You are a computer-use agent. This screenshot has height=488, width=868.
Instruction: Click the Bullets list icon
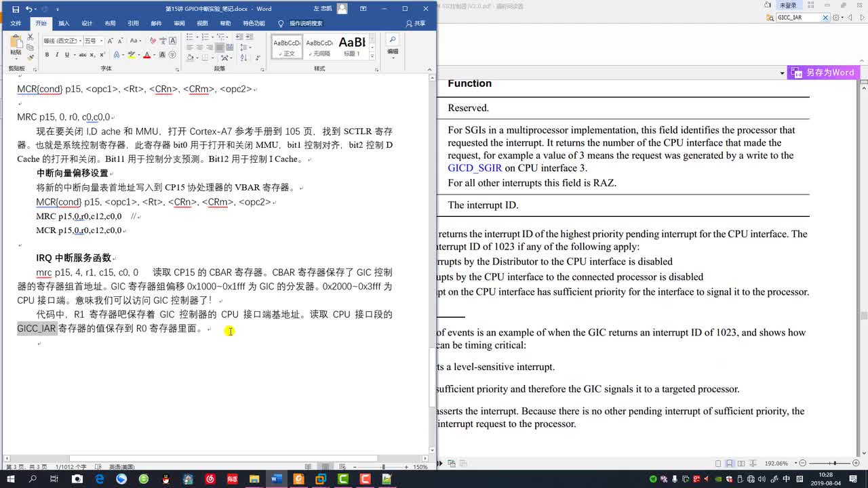[189, 37]
